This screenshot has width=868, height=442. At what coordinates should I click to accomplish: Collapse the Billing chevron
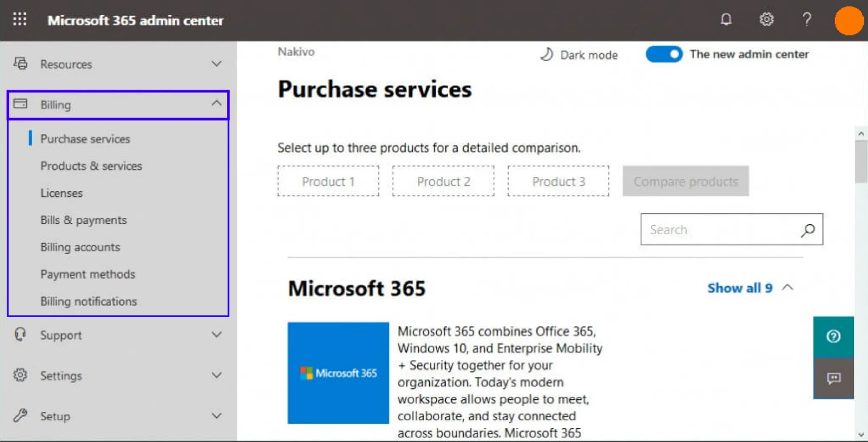click(x=216, y=103)
